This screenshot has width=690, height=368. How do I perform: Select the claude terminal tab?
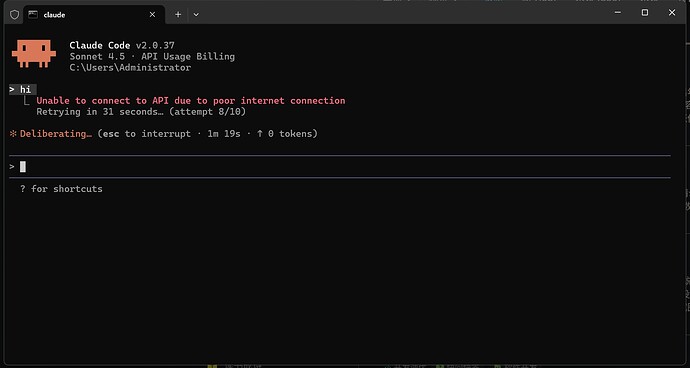[94, 15]
